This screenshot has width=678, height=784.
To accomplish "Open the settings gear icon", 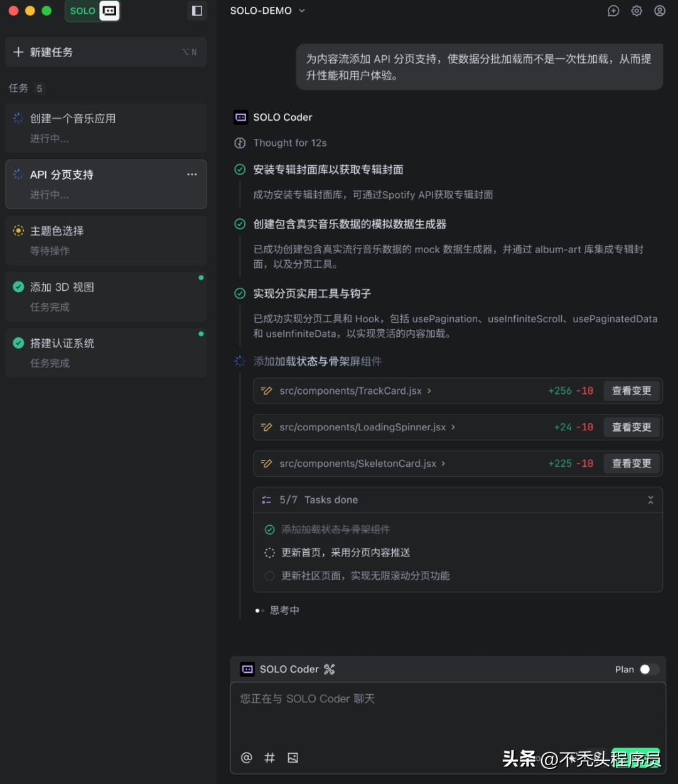I will [637, 11].
